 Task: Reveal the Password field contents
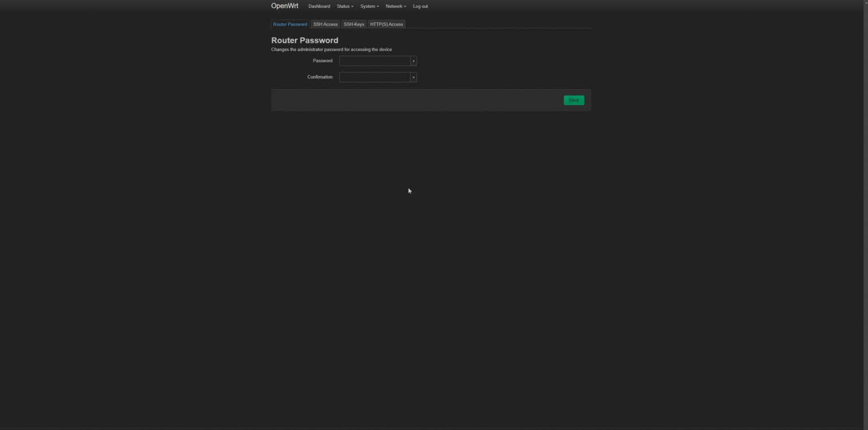click(x=414, y=61)
